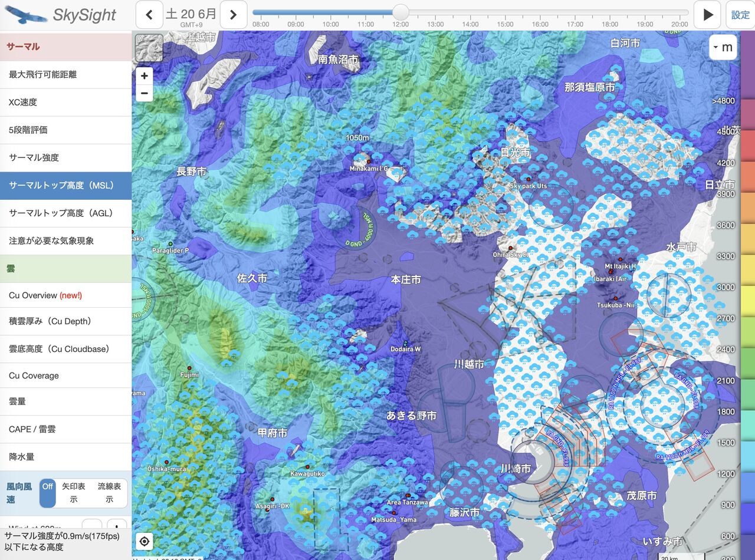Select the Minakami site marker dot

pyautogui.click(x=369, y=161)
